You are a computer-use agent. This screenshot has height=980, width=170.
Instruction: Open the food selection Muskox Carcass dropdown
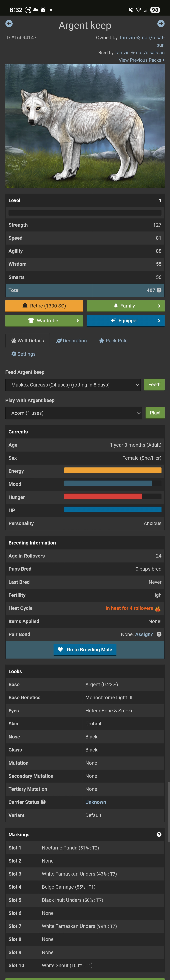click(73, 385)
